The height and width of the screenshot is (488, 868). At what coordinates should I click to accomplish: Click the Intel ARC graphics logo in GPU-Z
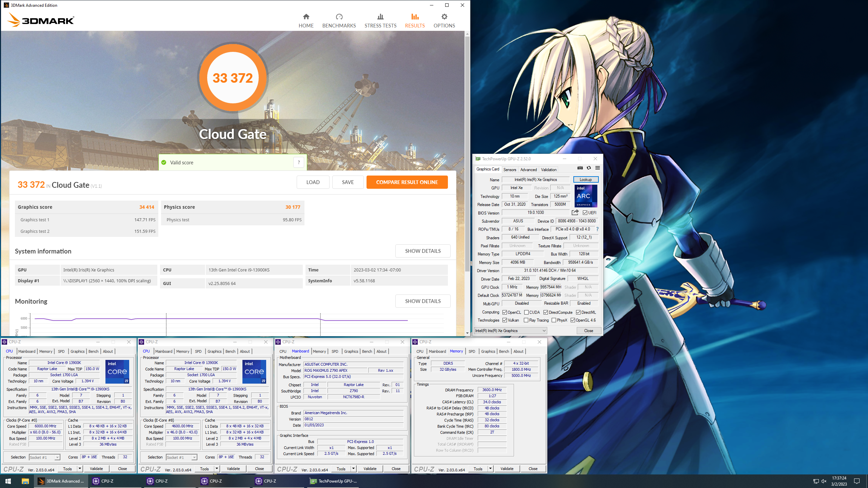586,196
